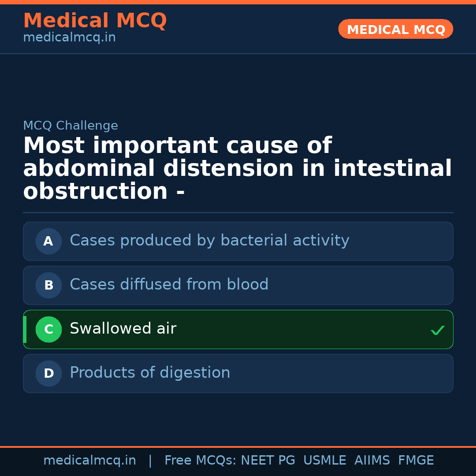The width and height of the screenshot is (476, 476).
Task: Click the letter B circle badge
Action: point(48,285)
